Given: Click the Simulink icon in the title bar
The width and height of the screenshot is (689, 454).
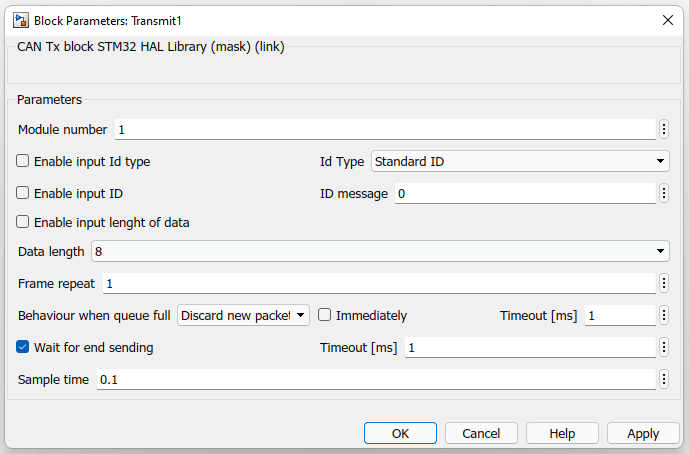Looking at the screenshot, I should coord(19,20).
